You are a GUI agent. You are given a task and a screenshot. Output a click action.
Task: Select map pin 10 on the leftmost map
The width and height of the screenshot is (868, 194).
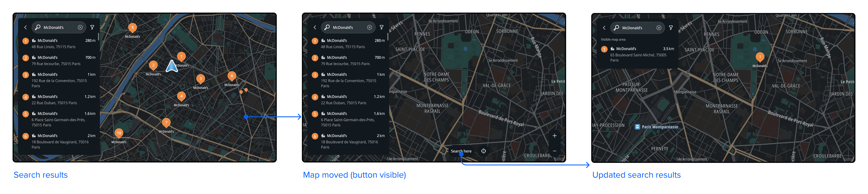(119, 133)
